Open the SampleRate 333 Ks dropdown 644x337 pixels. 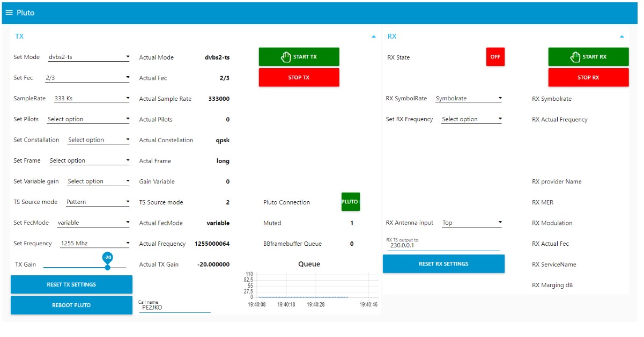[x=92, y=99]
